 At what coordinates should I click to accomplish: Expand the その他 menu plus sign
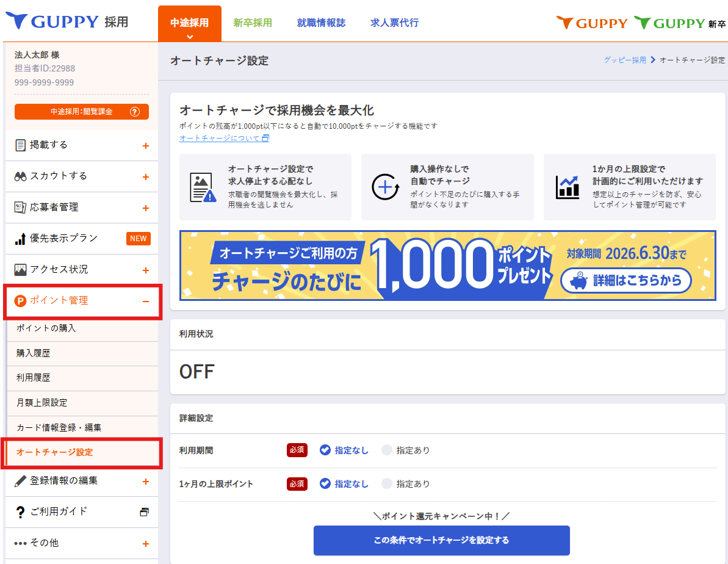[x=146, y=544]
